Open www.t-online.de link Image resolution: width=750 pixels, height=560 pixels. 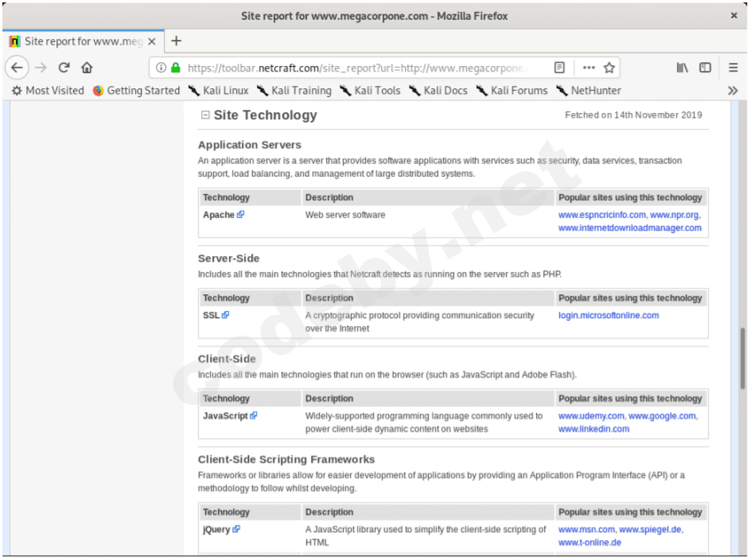[590, 542]
